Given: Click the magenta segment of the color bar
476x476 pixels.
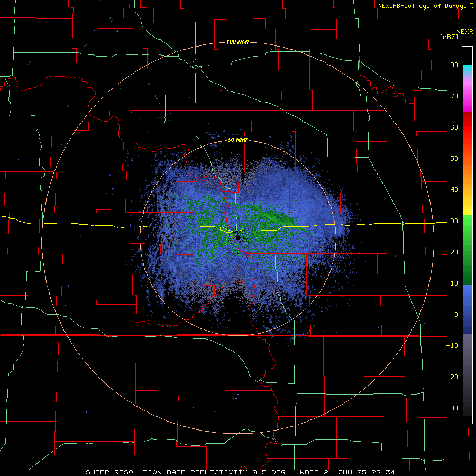Looking at the screenshot, I should [467, 97].
